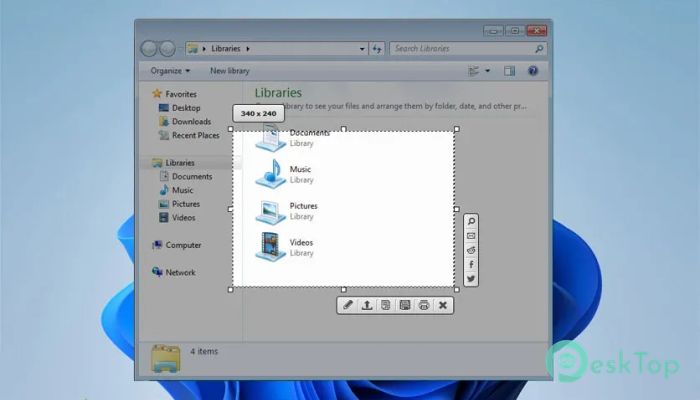Share the capture on Reddit
The width and height of the screenshot is (700, 400).
coord(471,250)
